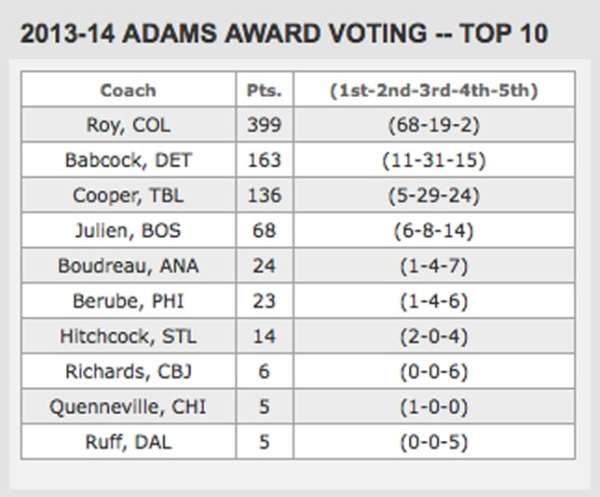The width and height of the screenshot is (600, 497).
Task: Click the Pts. column header
Action: [x=264, y=90]
